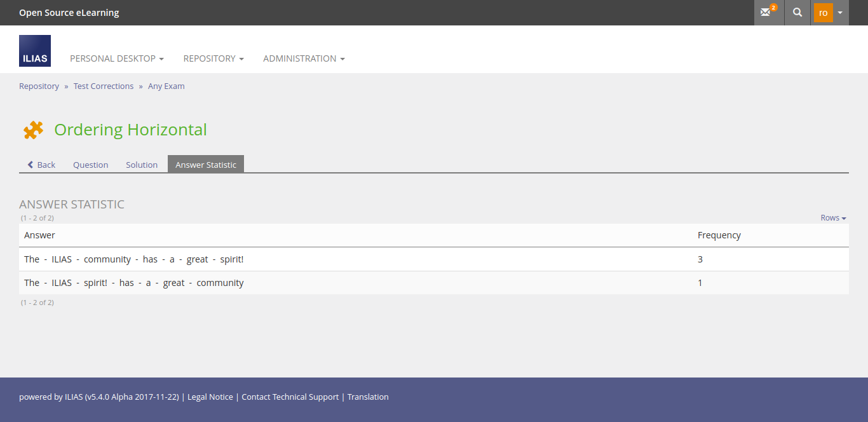
Task: Click the orange puzzle piece question icon
Action: (33, 130)
